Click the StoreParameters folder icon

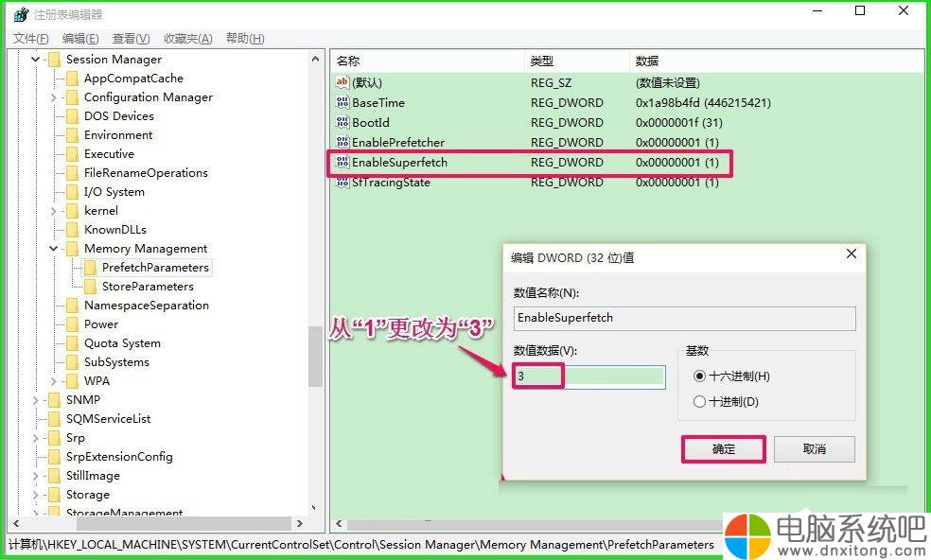pos(90,287)
